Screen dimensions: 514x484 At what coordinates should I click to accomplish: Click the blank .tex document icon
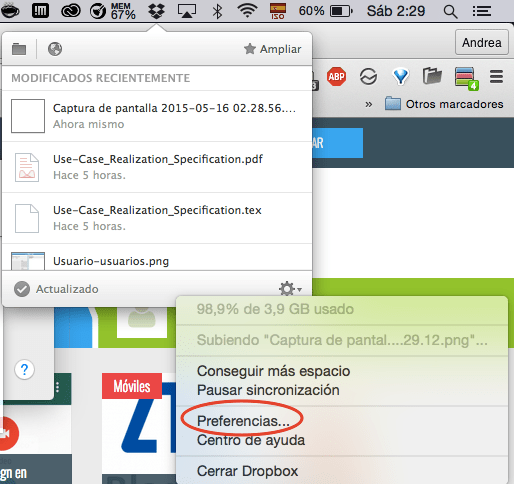pos(27,218)
